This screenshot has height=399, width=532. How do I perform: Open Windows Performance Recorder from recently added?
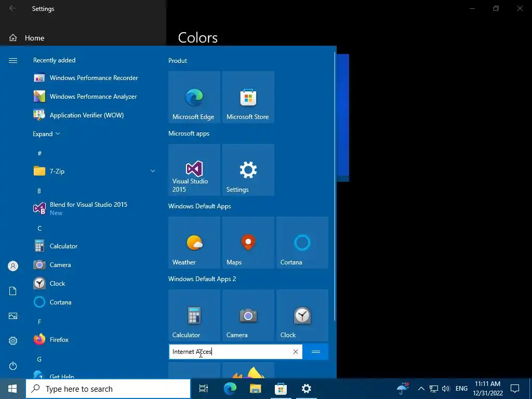[94, 78]
